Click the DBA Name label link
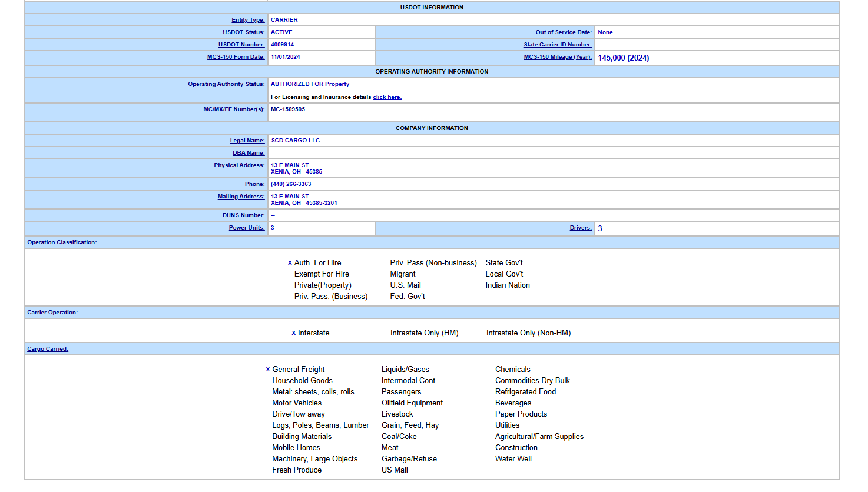This screenshot has height=492, width=868. coord(249,153)
